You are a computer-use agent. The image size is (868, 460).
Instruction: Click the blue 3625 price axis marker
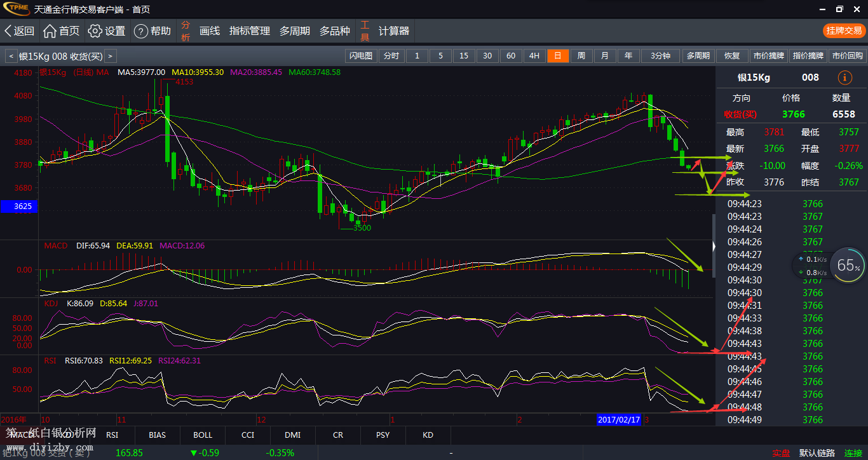pos(19,206)
